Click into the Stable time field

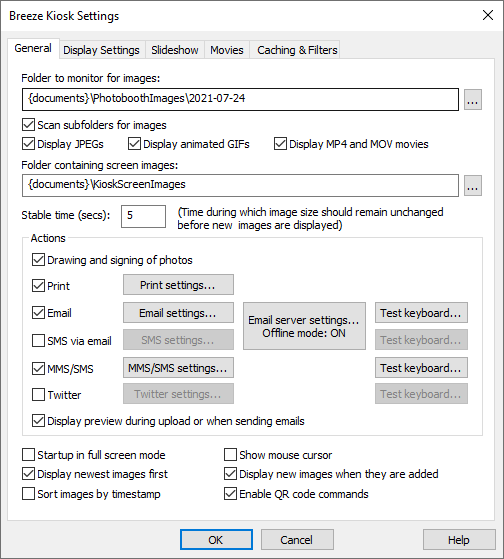coord(143,216)
